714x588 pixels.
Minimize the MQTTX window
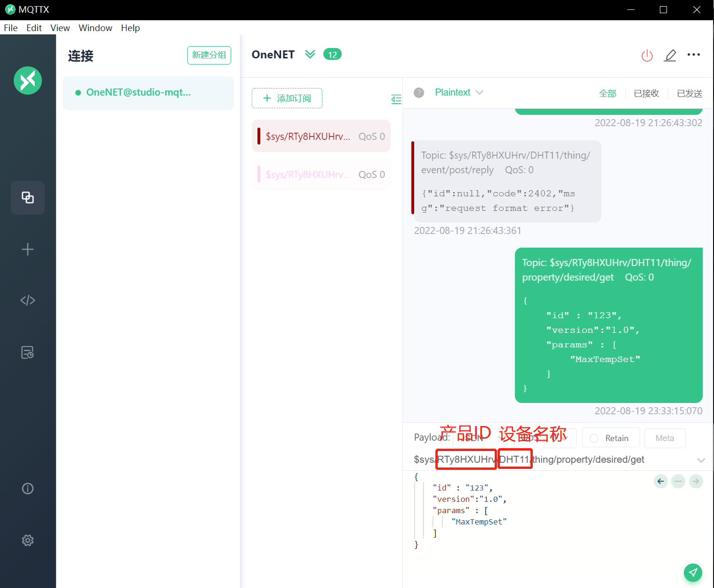point(631,10)
